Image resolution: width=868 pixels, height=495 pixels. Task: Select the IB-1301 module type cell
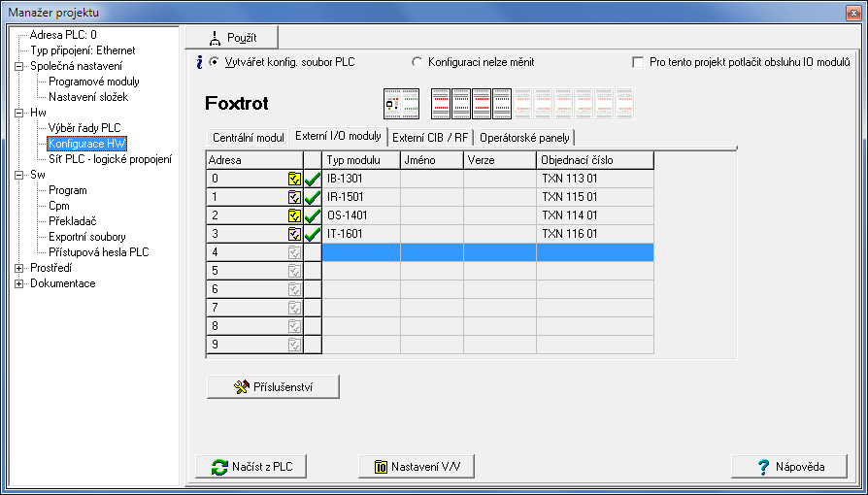tap(361, 179)
